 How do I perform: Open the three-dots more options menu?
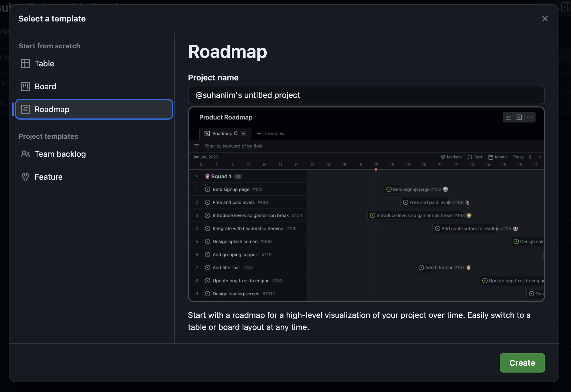tap(530, 117)
